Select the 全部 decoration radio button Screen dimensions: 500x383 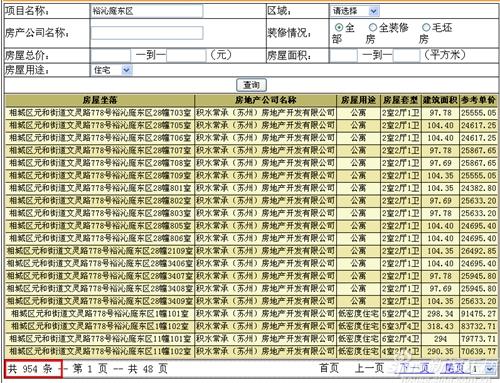coord(339,27)
